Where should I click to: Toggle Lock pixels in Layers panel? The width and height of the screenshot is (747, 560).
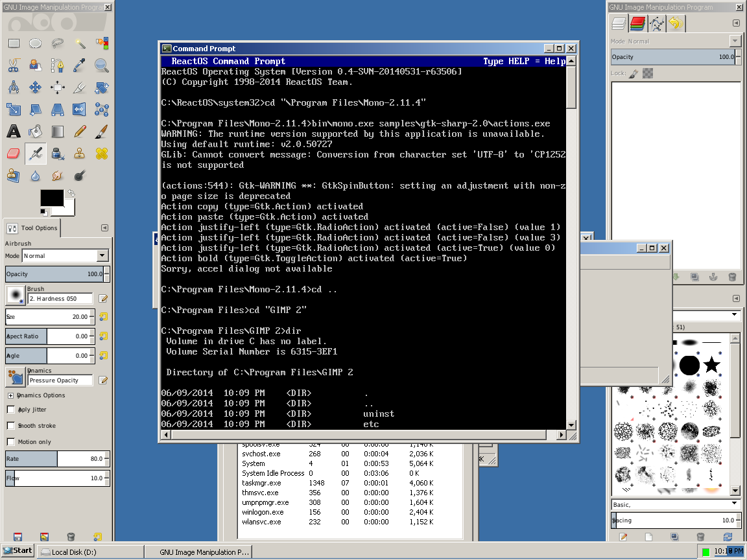point(634,73)
